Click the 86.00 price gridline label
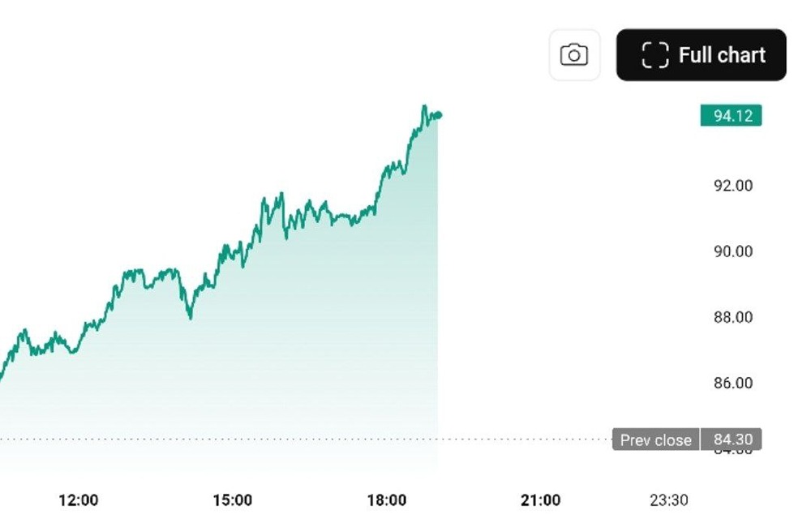This screenshot has width=811, height=532. coord(733,383)
